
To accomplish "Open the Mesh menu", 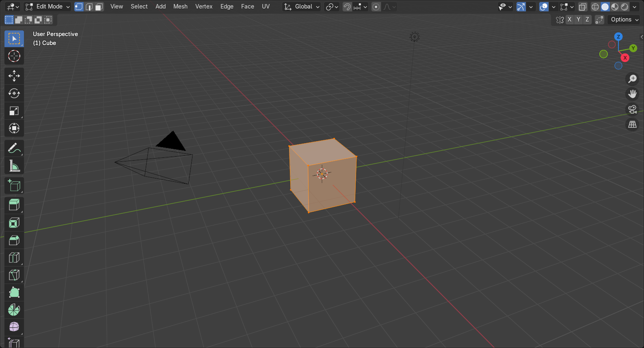I will tap(180, 6).
